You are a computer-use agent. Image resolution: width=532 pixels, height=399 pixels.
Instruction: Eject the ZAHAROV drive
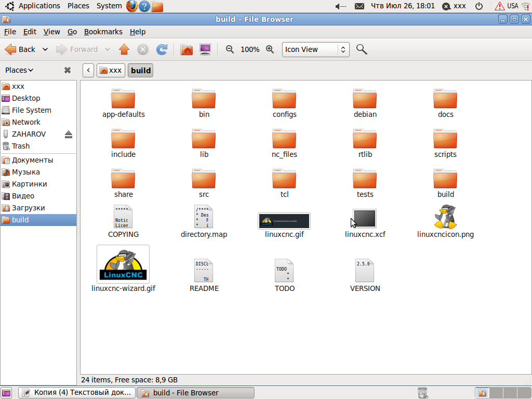click(69, 135)
